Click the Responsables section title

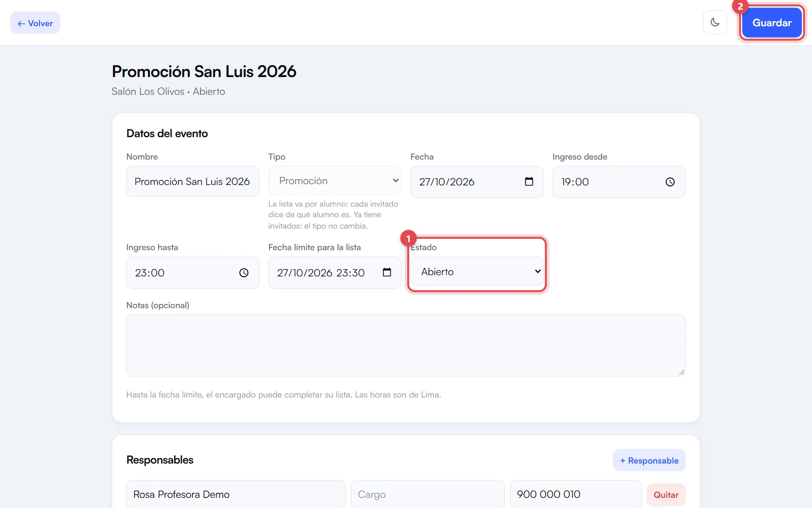pyautogui.click(x=160, y=460)
